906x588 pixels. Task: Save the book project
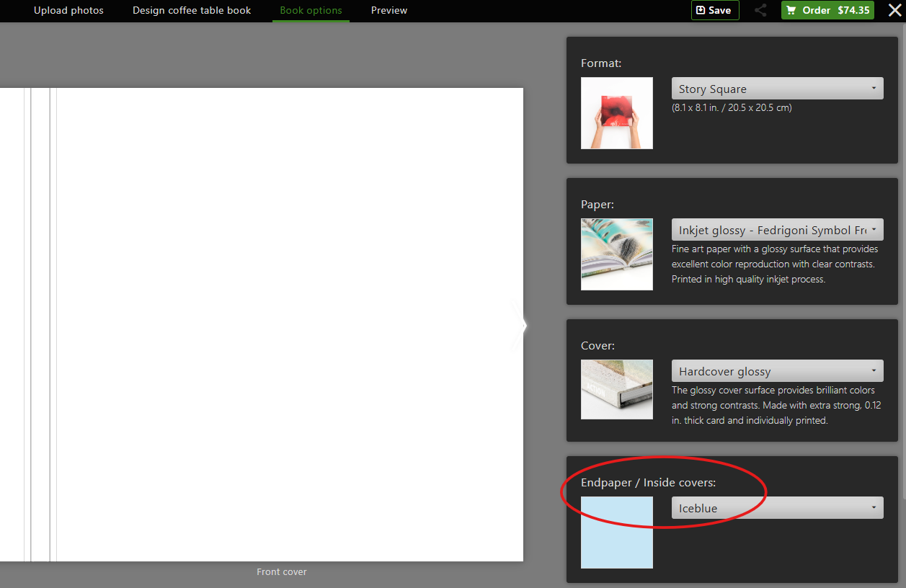click(714, 11)
